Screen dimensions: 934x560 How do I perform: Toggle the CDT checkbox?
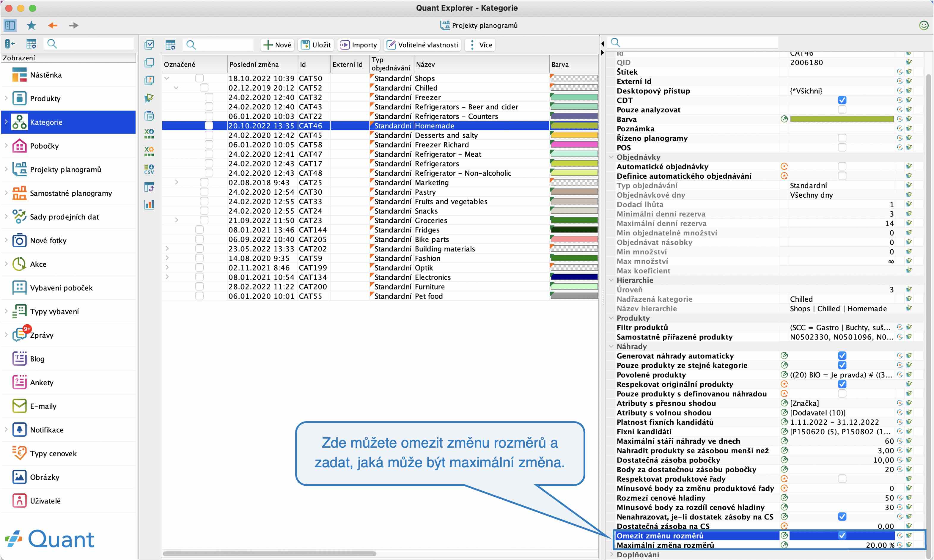(x=842, y=100)
